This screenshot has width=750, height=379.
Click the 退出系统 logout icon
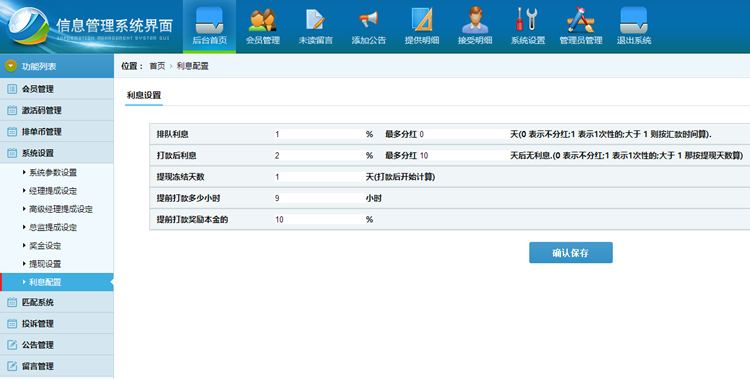tap(634, 26)
